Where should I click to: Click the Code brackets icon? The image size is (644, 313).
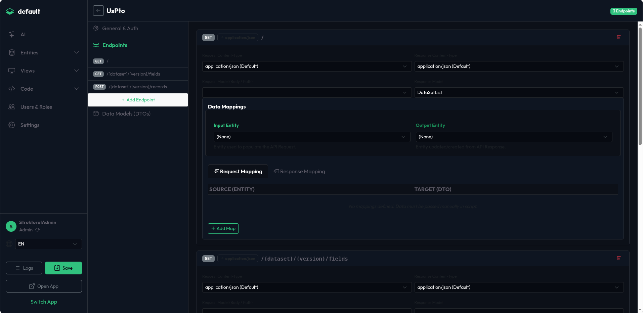pyautogui.click(x=12, y=89)
